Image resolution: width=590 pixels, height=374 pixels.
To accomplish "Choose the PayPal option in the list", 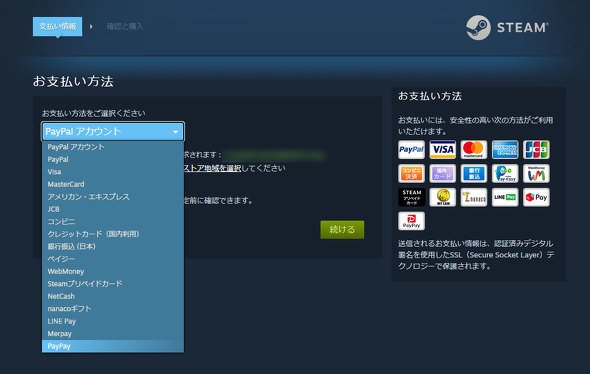I will 113,159.
